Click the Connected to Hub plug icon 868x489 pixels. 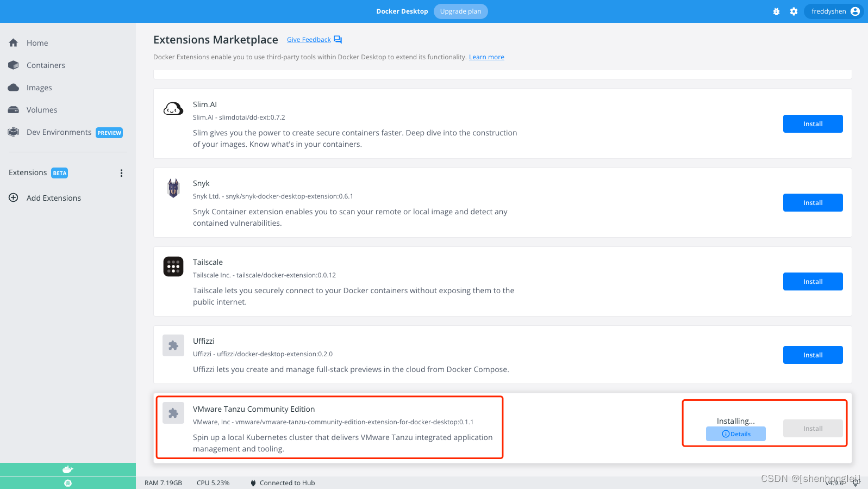click(x=253, y=483)
